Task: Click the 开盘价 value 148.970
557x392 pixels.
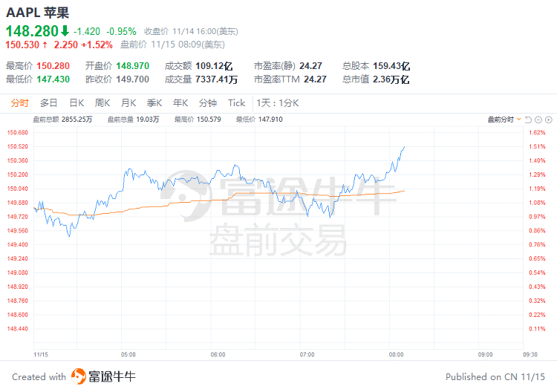Action: (x=132, y=66)
